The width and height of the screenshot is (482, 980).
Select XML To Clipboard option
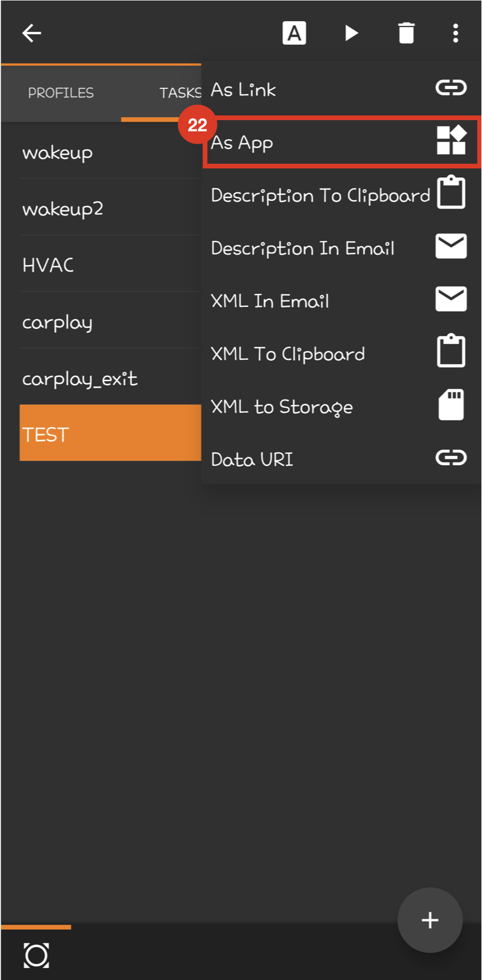coord(341,353)
